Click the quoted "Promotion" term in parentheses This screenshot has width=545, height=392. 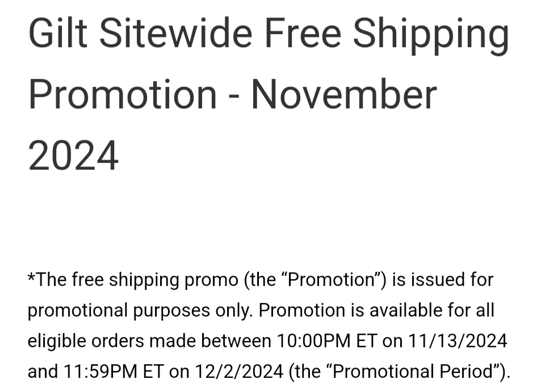329,280
